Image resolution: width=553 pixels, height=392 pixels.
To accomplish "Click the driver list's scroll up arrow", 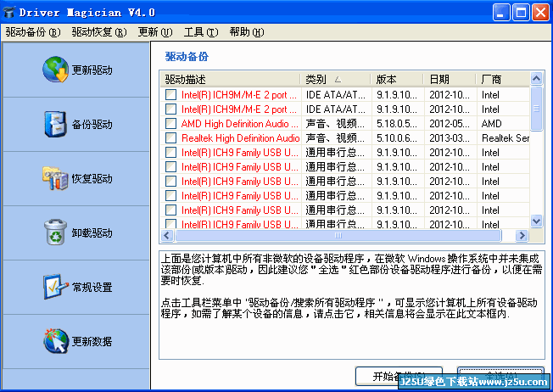I will [x=536, y=78].
